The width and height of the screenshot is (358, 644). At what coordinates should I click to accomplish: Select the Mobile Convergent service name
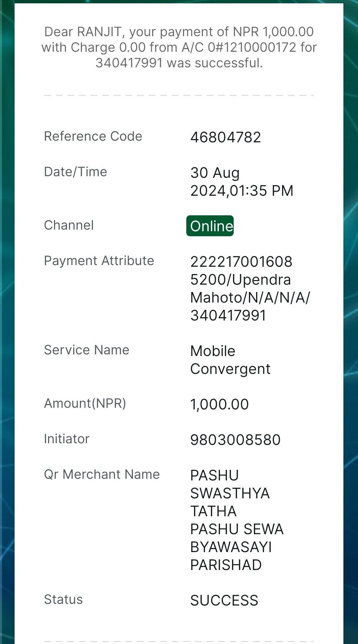[x=230, y=360]
